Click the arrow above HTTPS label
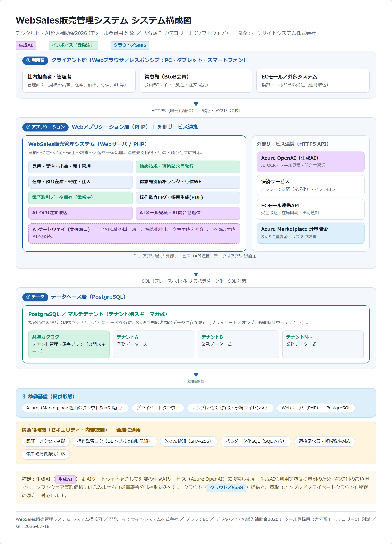 click(x=196, y=104)
